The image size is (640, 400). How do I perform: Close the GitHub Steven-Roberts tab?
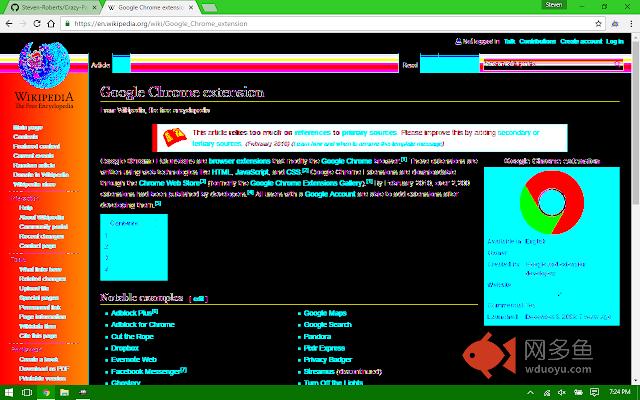pyautogui.click(x=95, y=8)
